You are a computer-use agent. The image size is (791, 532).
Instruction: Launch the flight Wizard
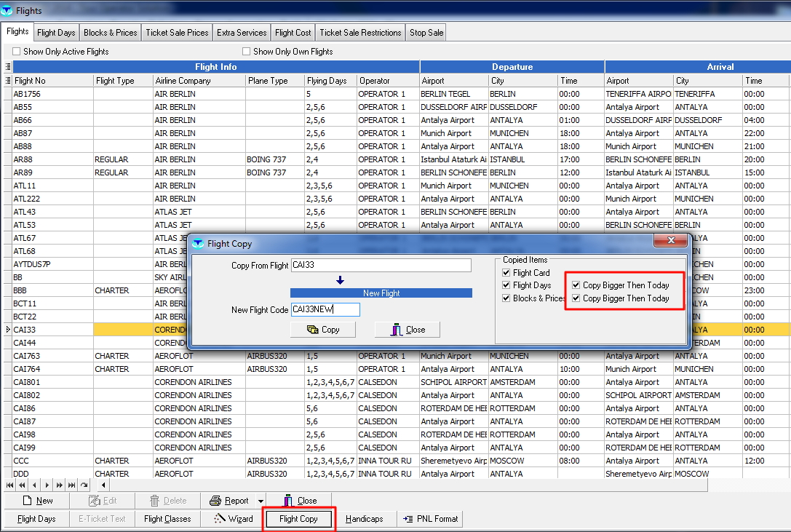tap(233, 519)
